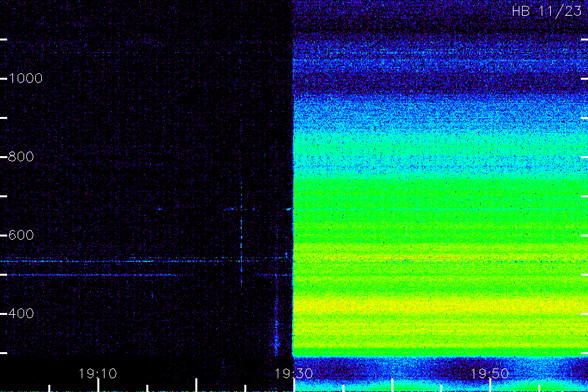The image size is (588, 392).
Task: Click the 800 frequency axis label
Action: pos(21,156)
